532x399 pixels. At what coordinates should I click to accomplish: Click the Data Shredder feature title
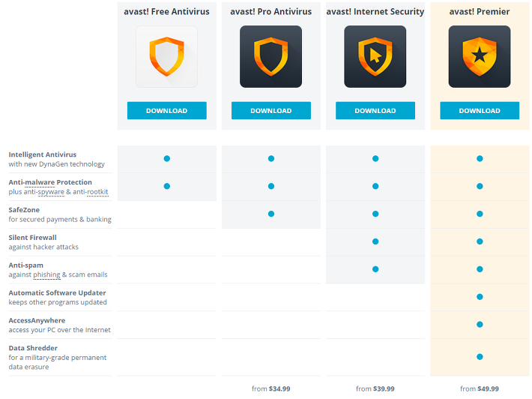33,348
